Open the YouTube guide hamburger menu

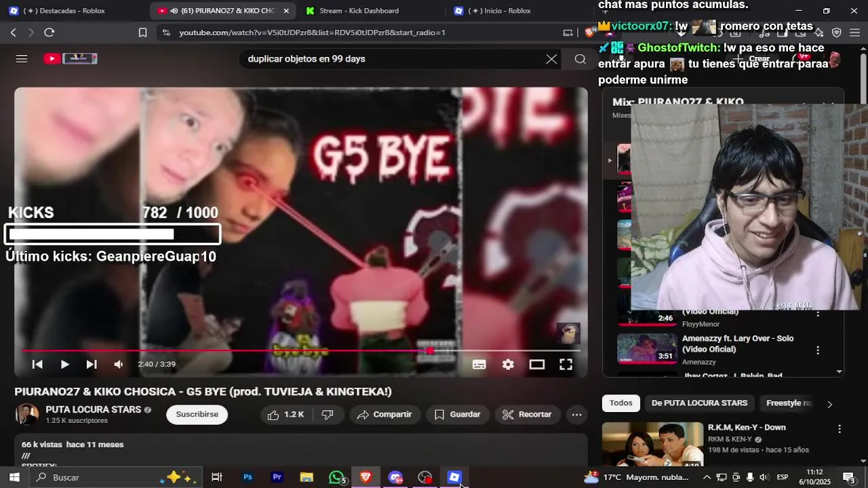pyautogui.click(x=22, y=59)
